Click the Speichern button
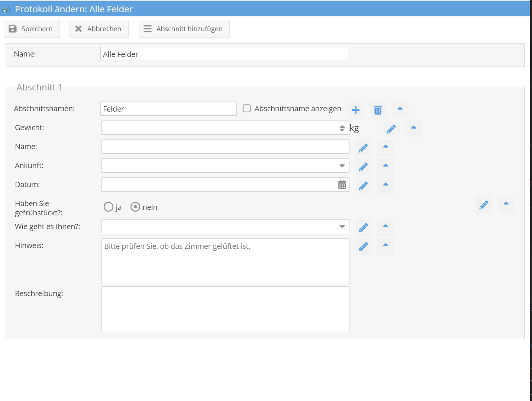The height and width of the screenshot is (401, 532). point(31,29)
